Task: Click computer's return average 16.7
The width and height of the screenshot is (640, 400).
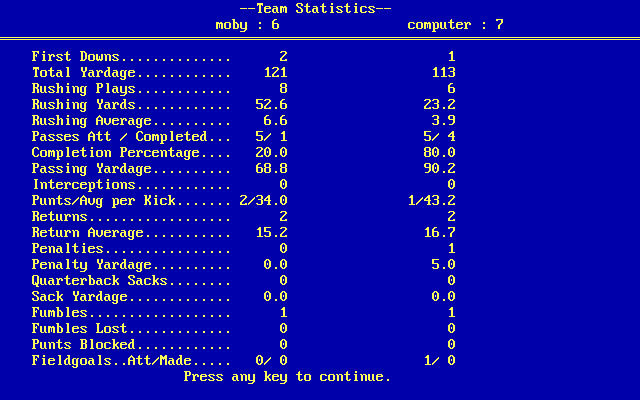Action: pos(440,233)
